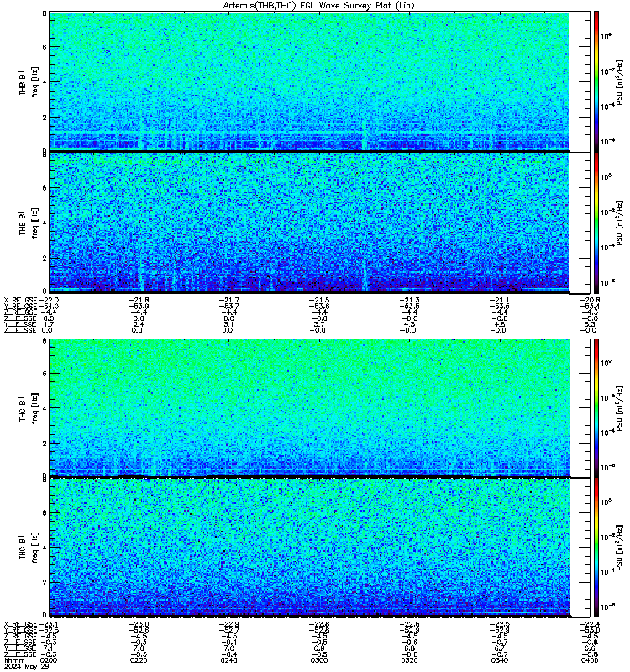
Task: Click the THC Y_LE_SSE value '6.6'
Action: pos(591,648)
